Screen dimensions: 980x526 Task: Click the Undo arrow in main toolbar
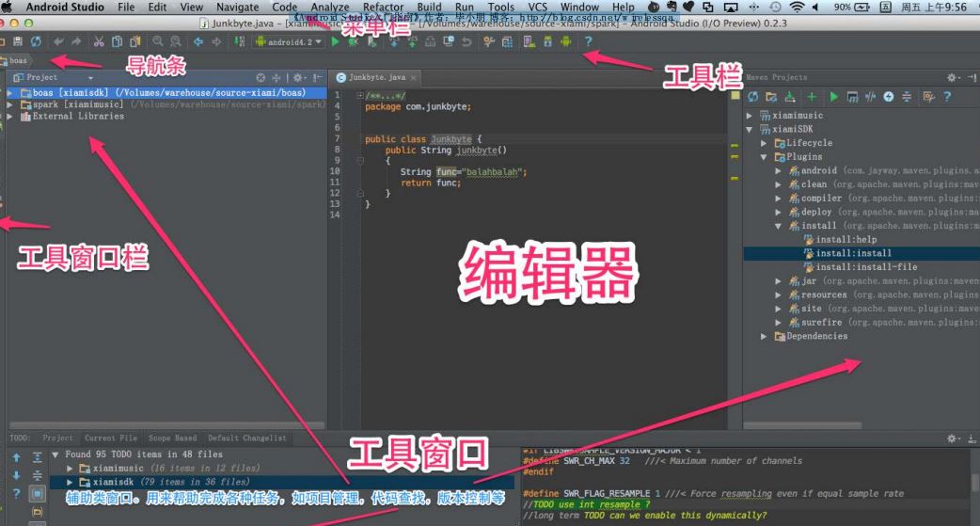58,42
